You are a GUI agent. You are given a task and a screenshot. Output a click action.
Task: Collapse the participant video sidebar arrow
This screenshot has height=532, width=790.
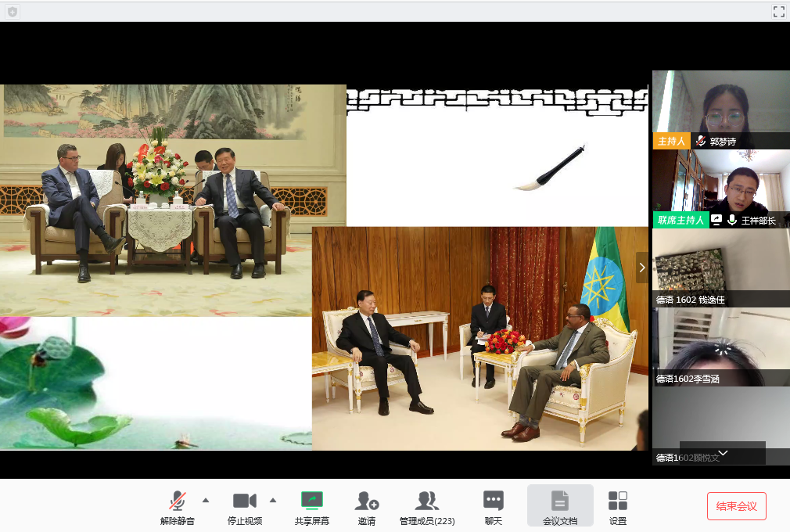click(642, 268)
